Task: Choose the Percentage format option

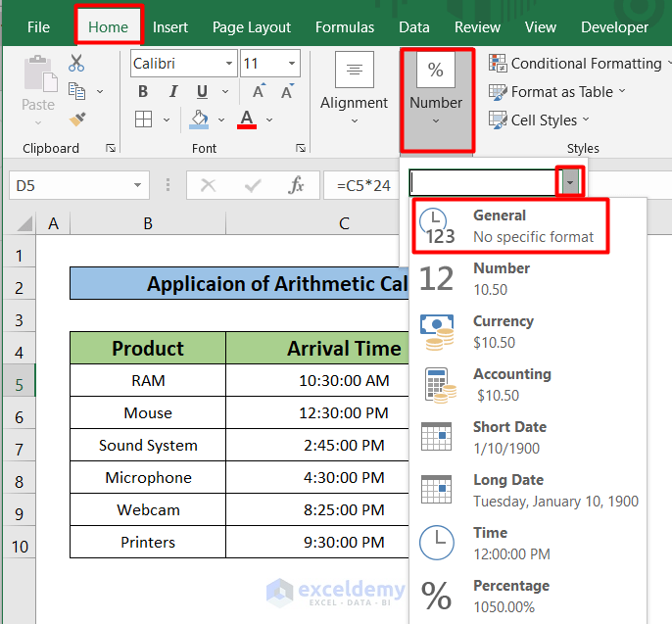Action: [x=509, y=596]
